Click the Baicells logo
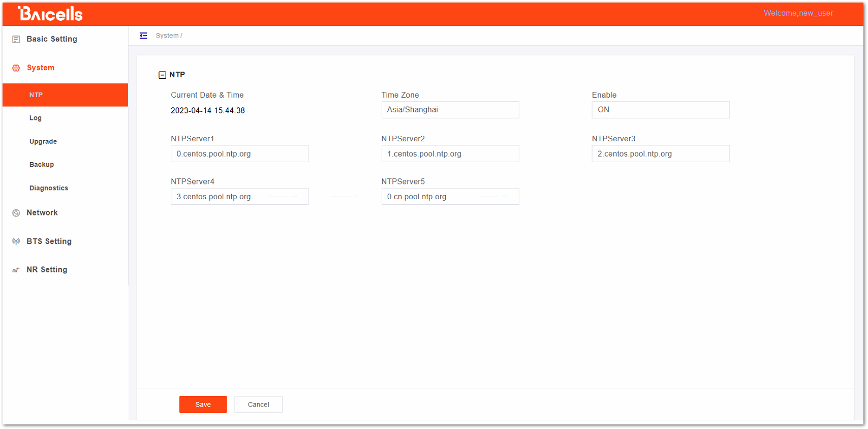This screenshot has height=429, width=868. point(50,14)
